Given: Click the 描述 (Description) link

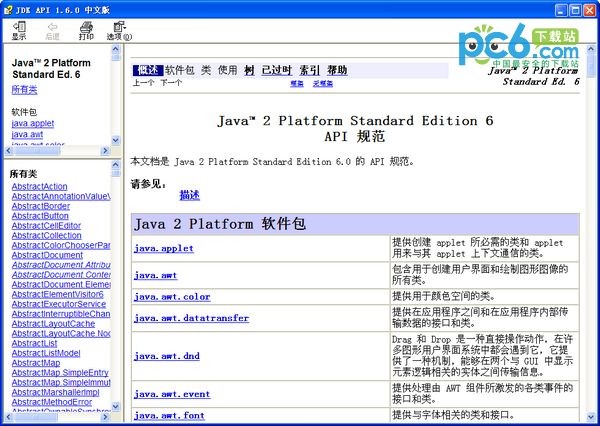Looking at the screenshot, I should click(189, 194).
